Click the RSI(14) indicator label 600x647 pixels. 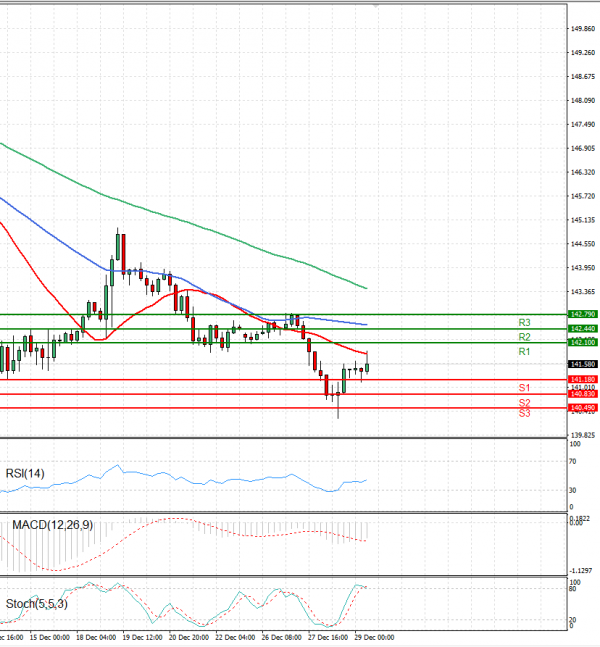click(25, 473)
